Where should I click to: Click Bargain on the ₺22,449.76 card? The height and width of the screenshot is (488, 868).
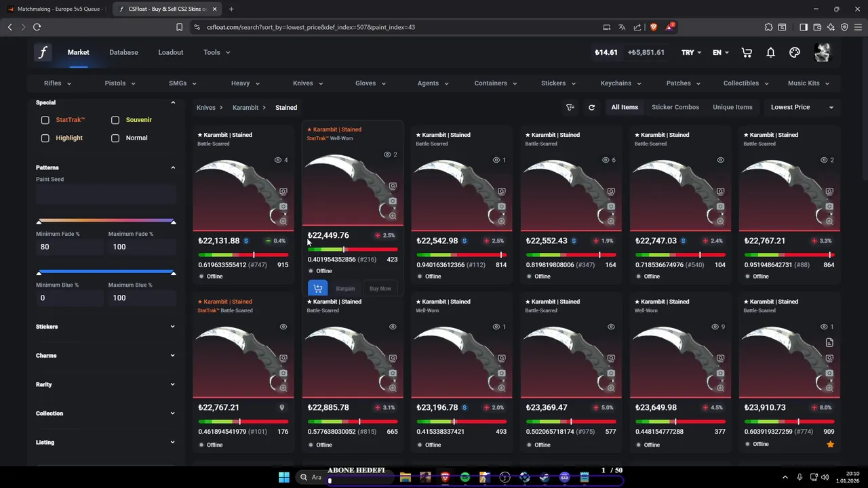(x=345, y=289)
